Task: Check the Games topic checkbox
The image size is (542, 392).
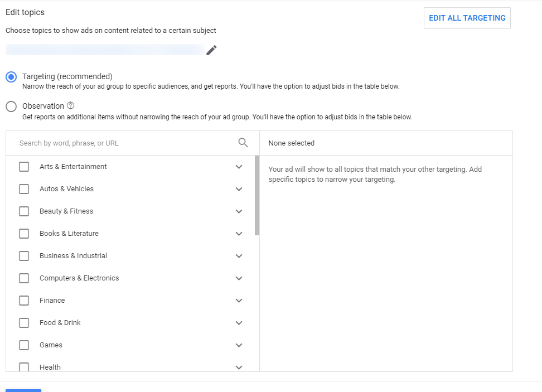Action: click(x=24, y=345)
